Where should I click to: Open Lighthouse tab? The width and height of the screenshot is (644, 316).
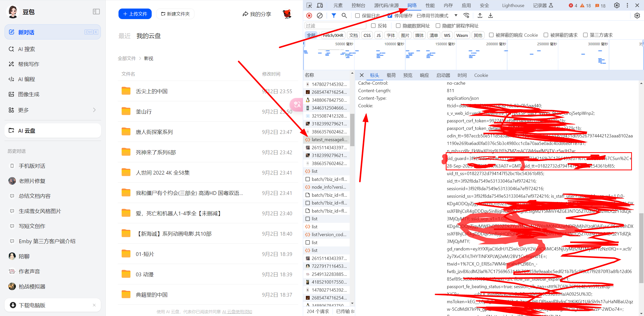click(513, 5)
